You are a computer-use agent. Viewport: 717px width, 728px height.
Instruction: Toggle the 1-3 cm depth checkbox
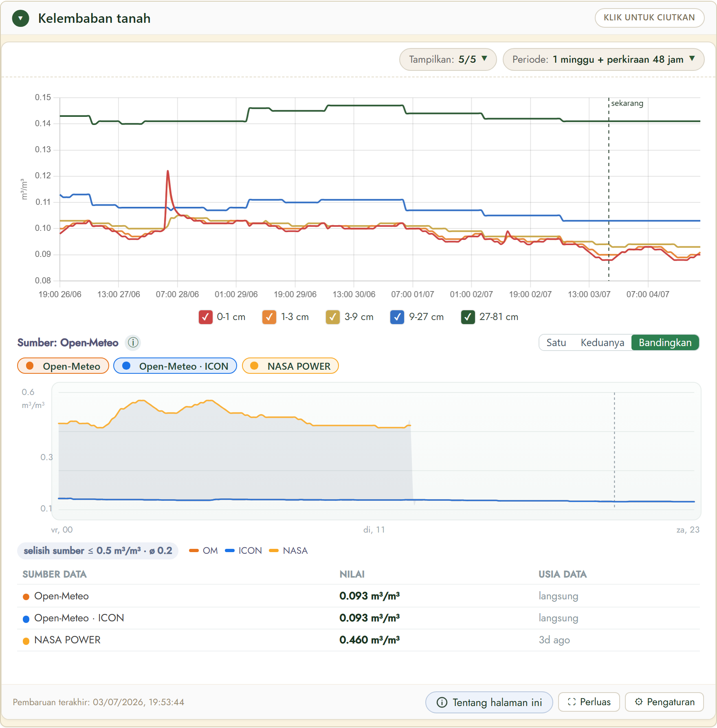tap(269, 317)
